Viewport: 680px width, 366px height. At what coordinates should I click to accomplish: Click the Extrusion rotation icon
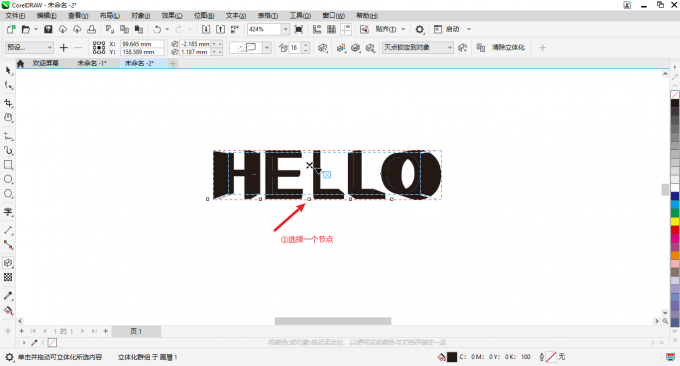pyautogui.click(x=322, y=48)
